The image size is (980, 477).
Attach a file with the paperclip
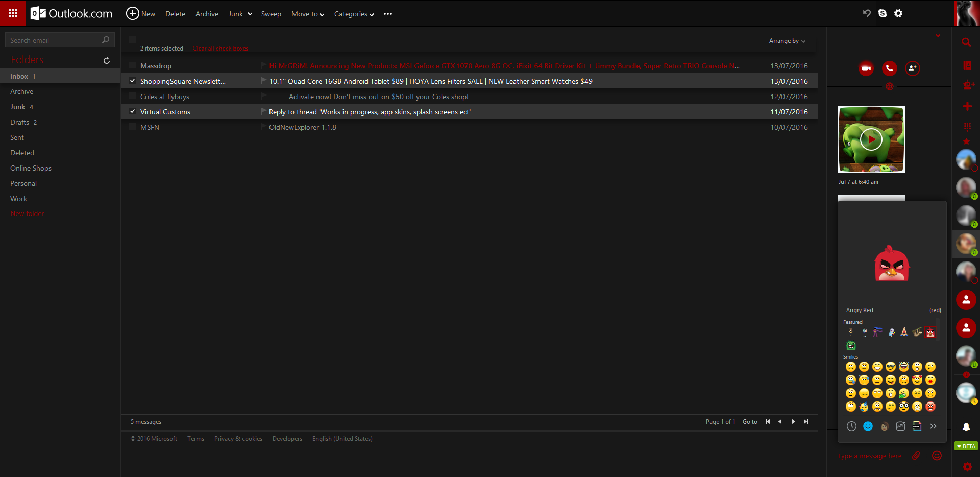point(916,456)
